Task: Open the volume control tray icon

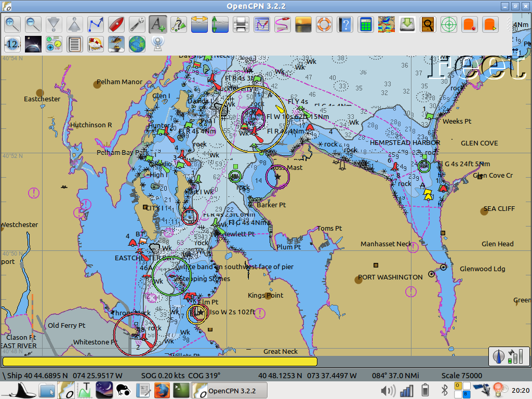Action: tap(388, 391)
